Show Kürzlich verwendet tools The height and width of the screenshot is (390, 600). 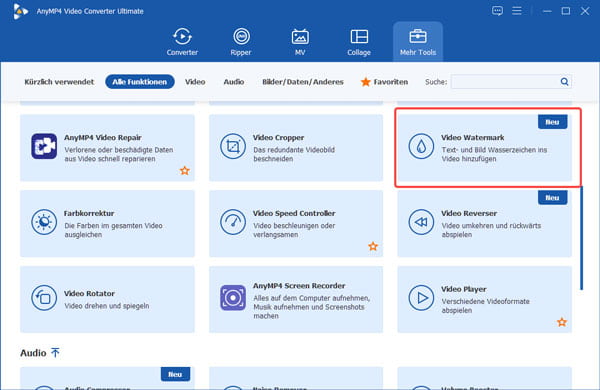[x=59, y=82]
